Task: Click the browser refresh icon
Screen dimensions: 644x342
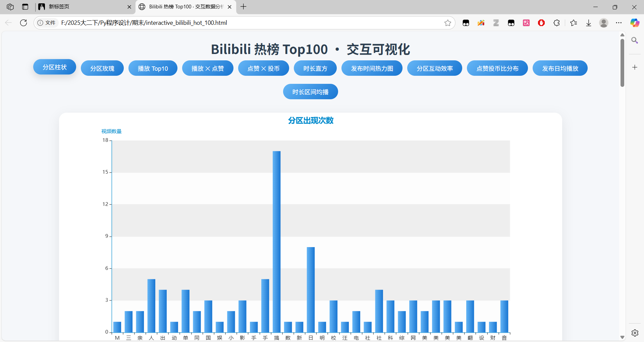Action: (x=23, y=23)
